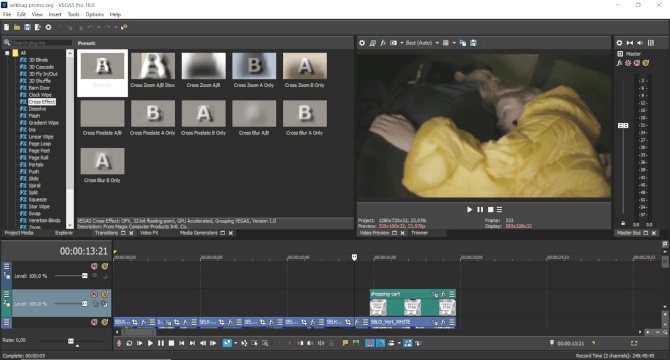Click the Record button in transport bar

119,343
